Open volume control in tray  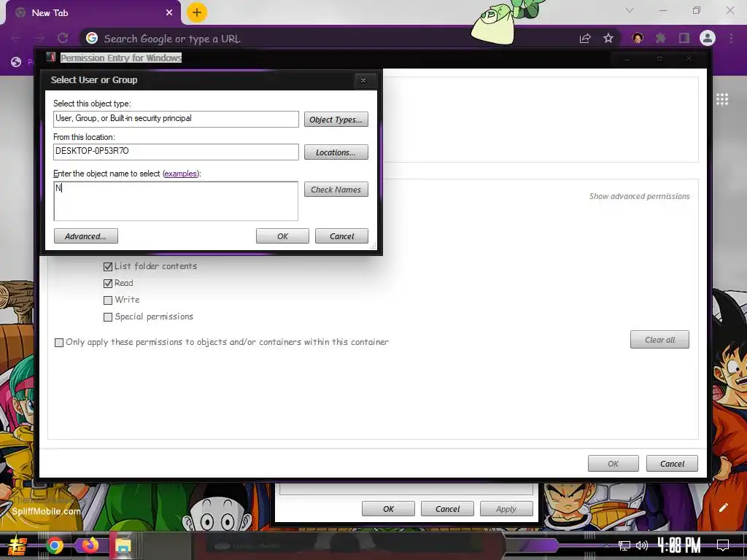coord(642,545)
